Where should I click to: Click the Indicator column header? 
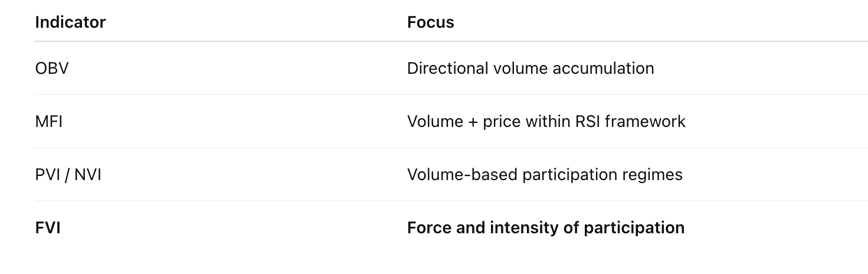[x=70, y=22]
